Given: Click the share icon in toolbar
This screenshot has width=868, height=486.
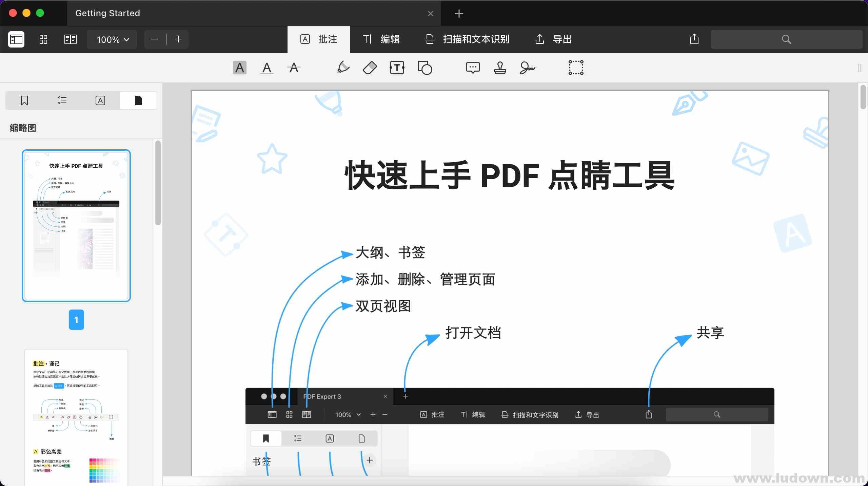Looking at the screenshot, I should tap(694, 39).
